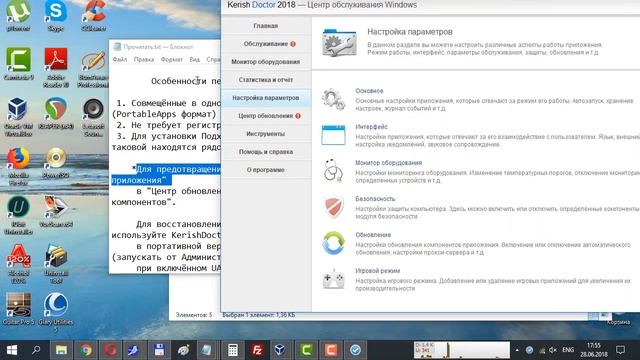The height and width of the screenshot is (360, 640).
Task: Click the orange Camtasia recorder taskbar icon
Action: [x=331, y=350]
